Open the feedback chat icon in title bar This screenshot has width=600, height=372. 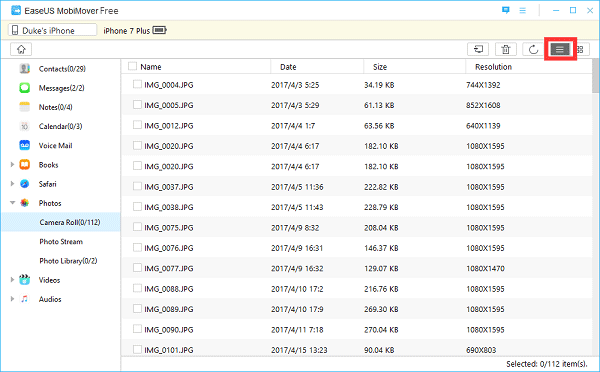coord(505,10)
